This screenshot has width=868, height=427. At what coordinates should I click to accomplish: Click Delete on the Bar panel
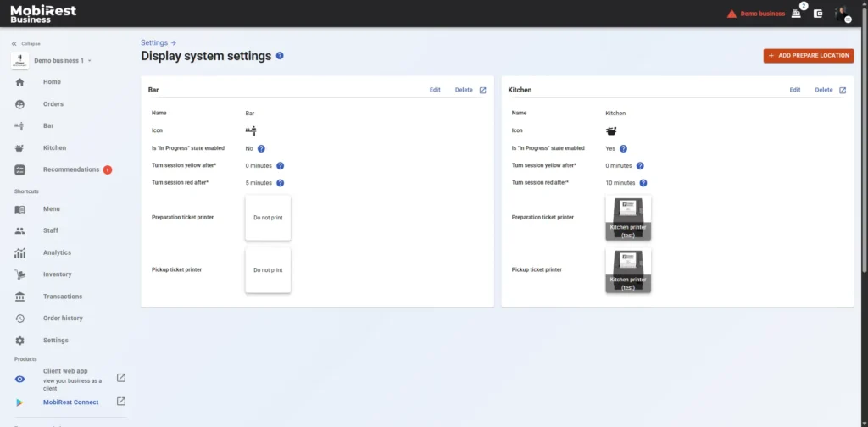coord(464,90)
